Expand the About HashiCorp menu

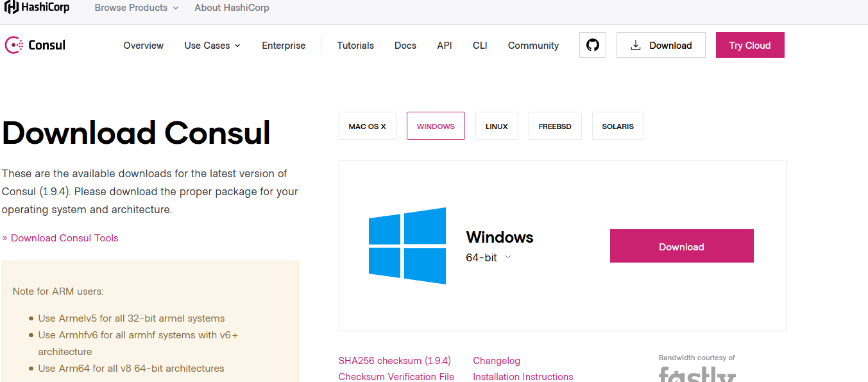coord(232,8)
